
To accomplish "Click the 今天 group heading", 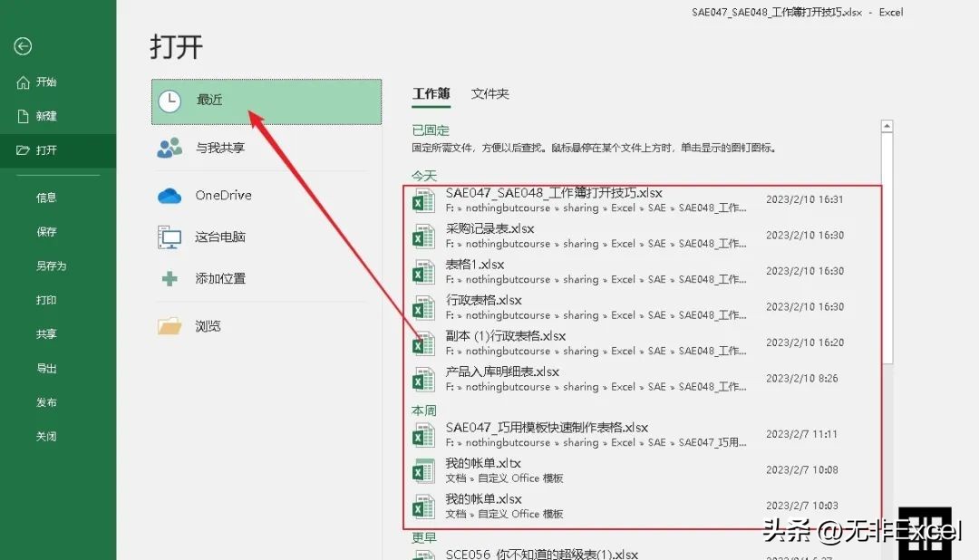I will (424, 176).
